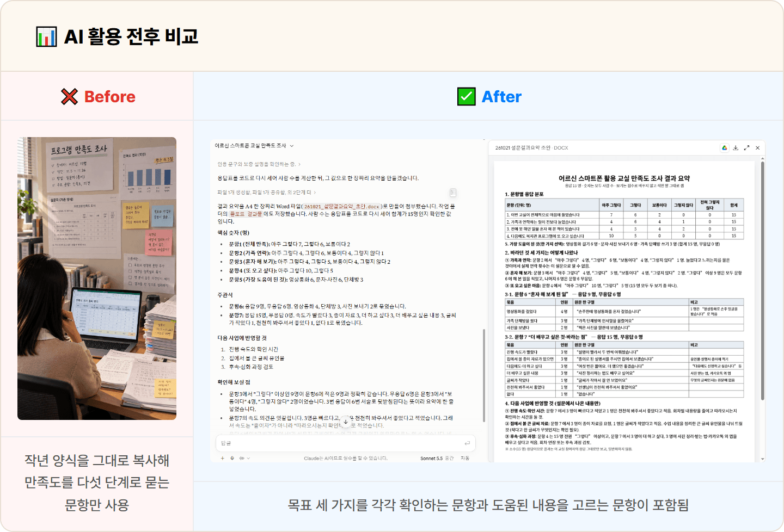Expand the document preview to fullscreen
The height and width of the screenshot is (532, 784).
coord(746,148)
